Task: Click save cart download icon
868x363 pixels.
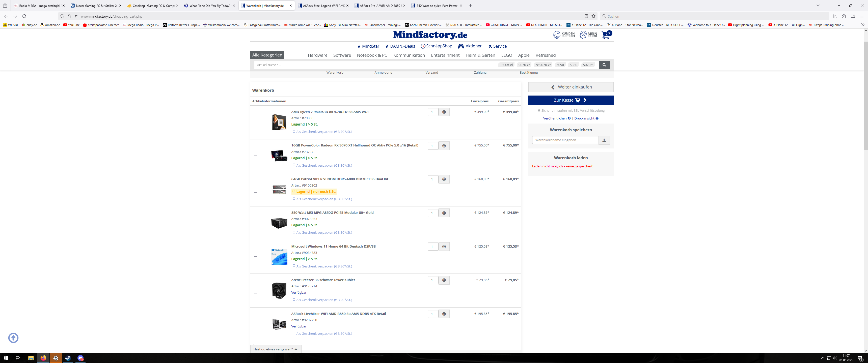Action: pos(604,140)
